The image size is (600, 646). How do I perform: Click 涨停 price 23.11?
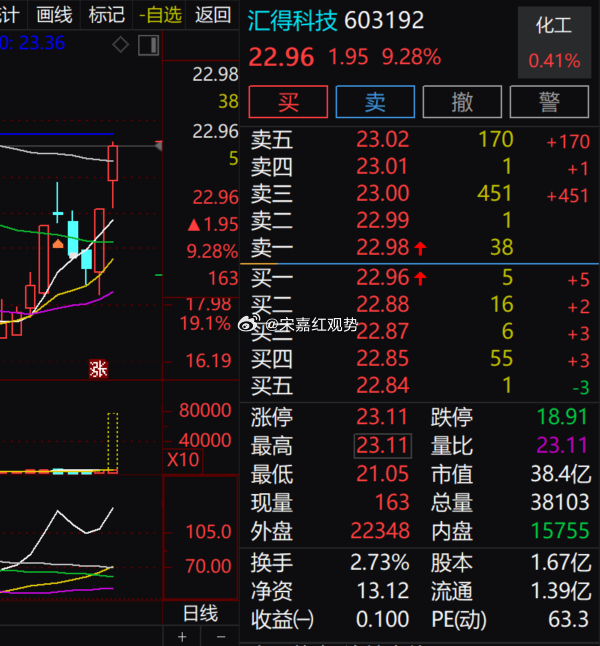pyautogui.click(x=382, y=417)
